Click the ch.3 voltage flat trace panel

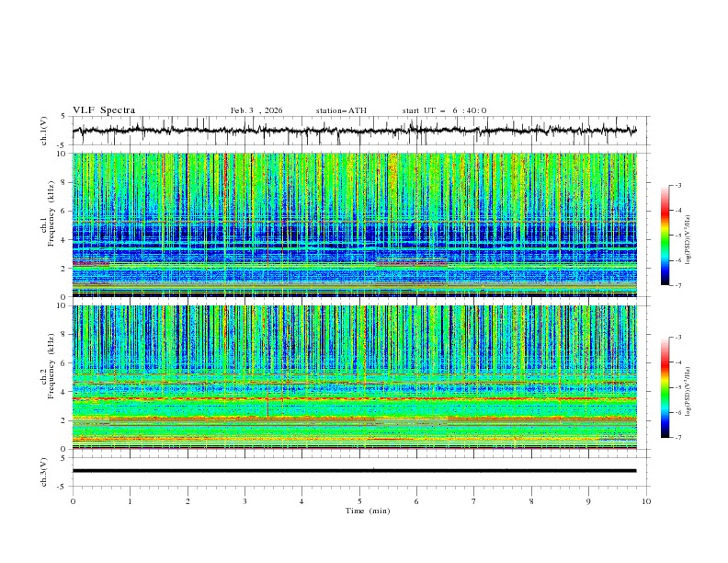(x=358, y=471)
